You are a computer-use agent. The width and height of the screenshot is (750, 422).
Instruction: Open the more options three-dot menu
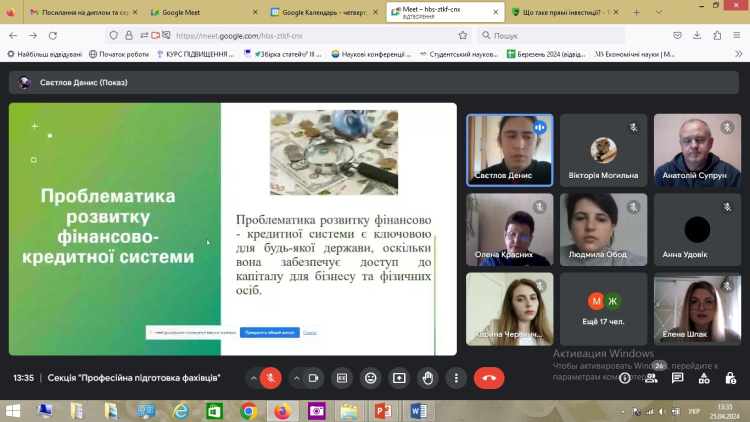pos(456,378)
